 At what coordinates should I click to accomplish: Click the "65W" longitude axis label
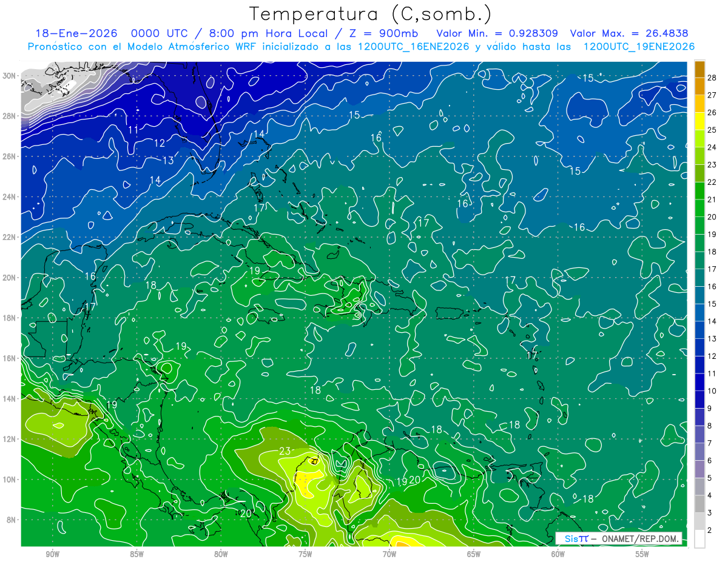point(474,554)
